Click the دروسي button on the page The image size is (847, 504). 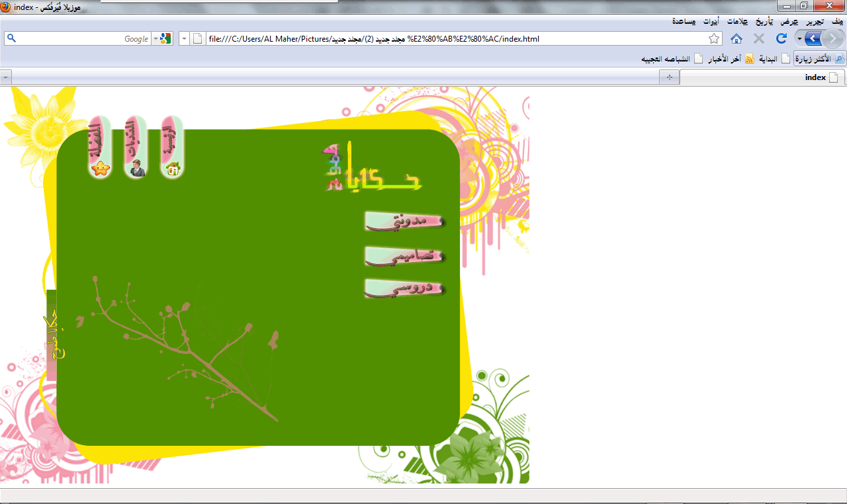pyautogui.click(x=404, y=288)
